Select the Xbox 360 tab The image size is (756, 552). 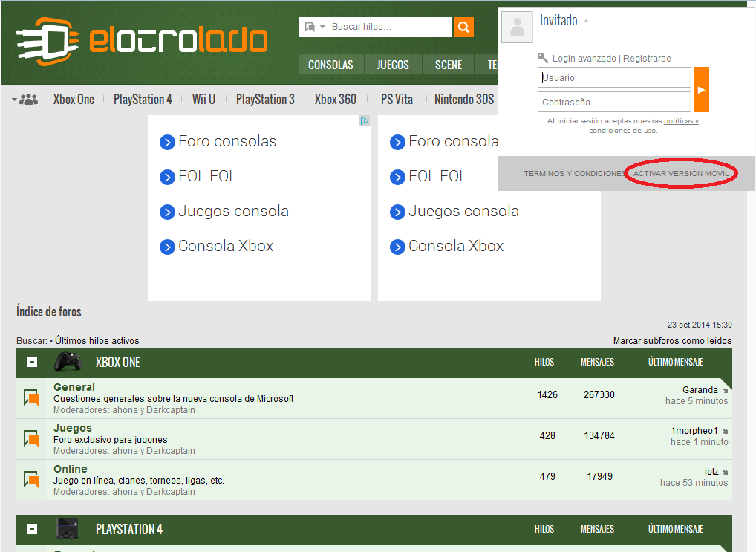click(336, 100)
